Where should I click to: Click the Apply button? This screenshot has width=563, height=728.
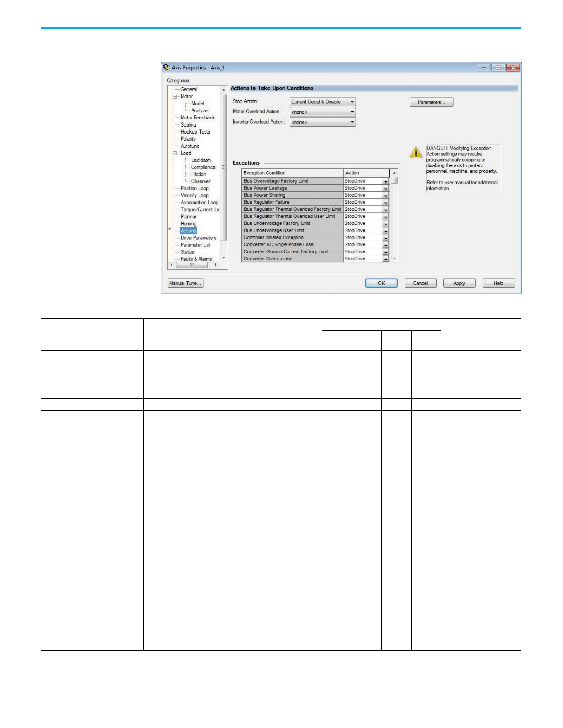(x=459, y=283)
